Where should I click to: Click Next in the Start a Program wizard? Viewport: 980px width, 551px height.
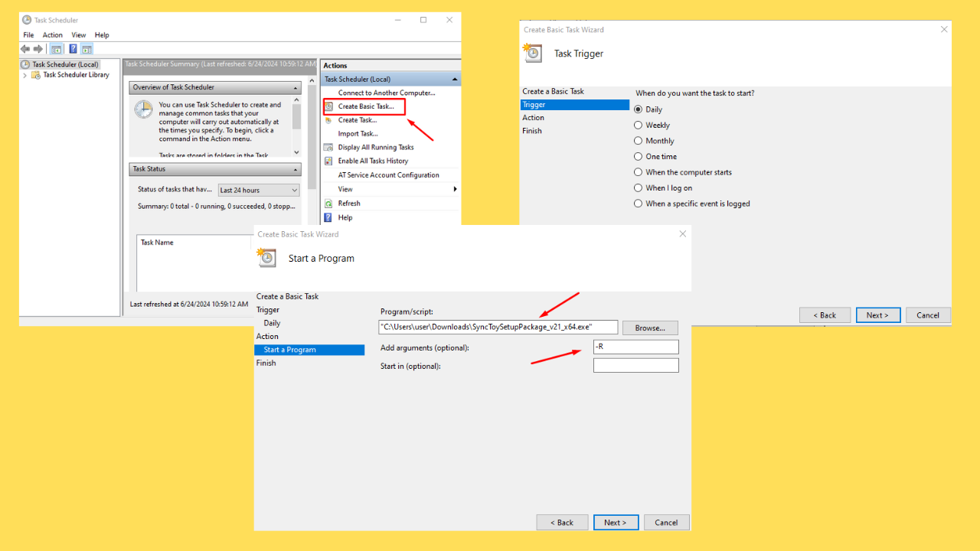[x=616, y=523]
